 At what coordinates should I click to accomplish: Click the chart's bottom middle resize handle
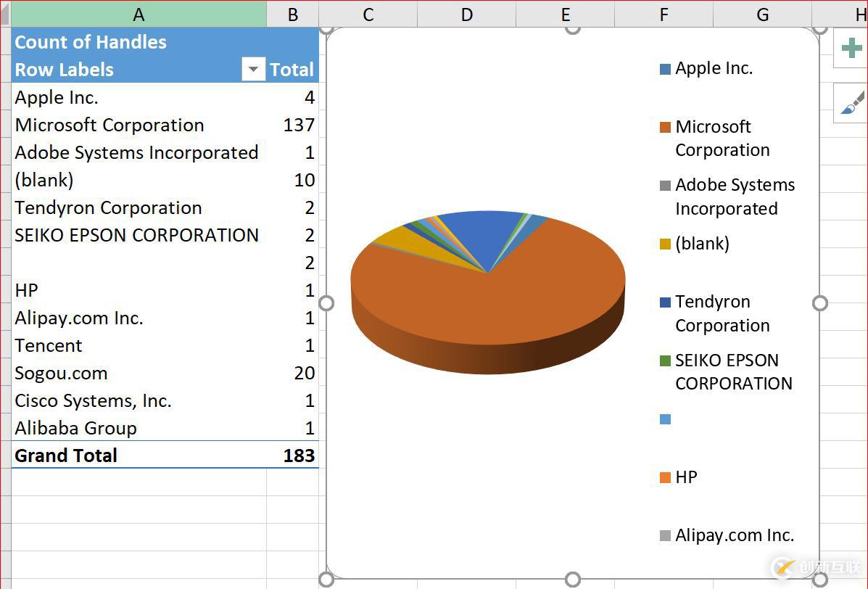pyautogui.click(x=573, y=579)
